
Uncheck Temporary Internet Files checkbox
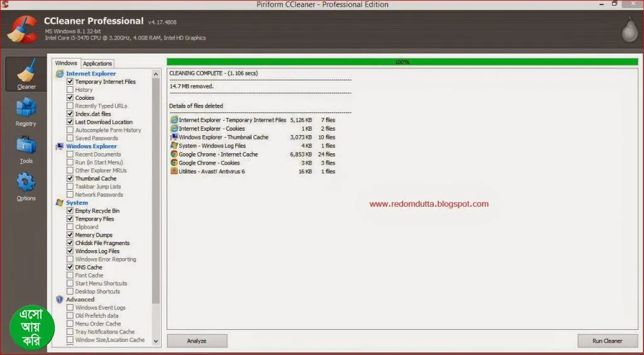[70, 82]
